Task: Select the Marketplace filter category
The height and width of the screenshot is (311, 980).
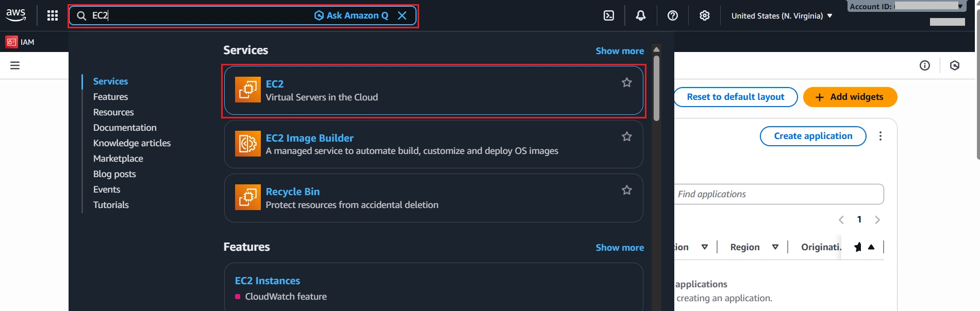Action: [118, 159]
